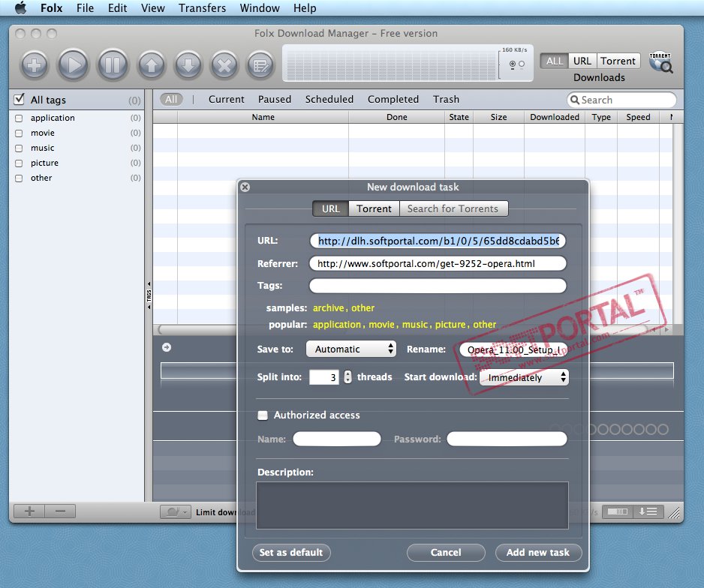704x588 pixels.
Task: Click the popular movie tag link
Action: (x=381, y=324)
